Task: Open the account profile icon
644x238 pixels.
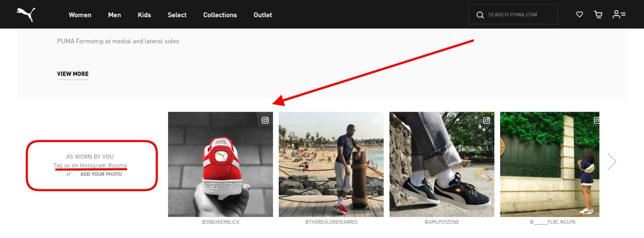Action: [x=619, y=15]
